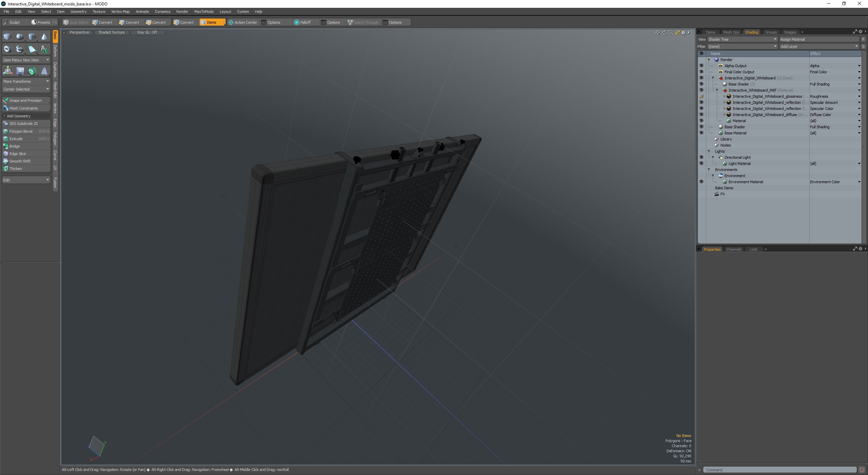The image size is (868, 475).
Task: Open Mesh Constraints
Action: (26, 108)
